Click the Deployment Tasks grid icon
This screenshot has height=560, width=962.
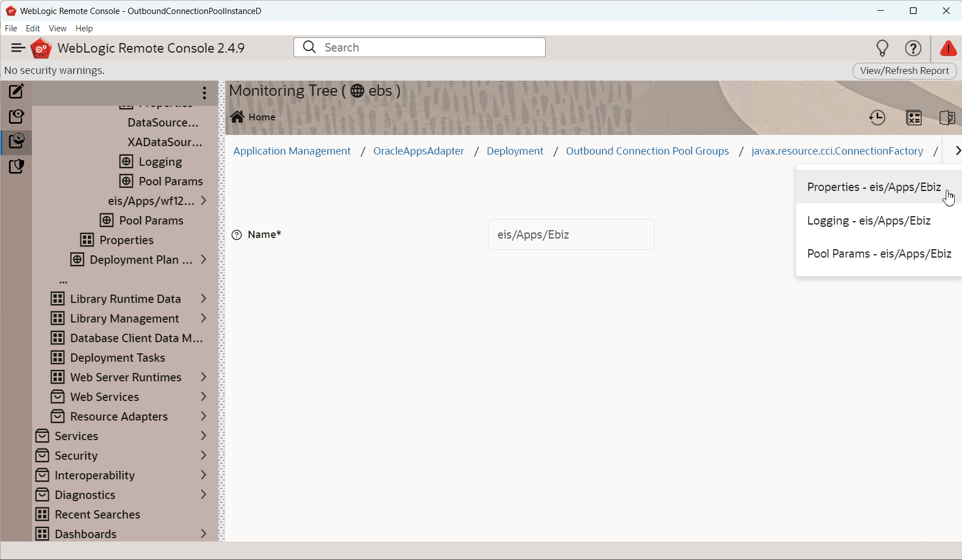58,358
